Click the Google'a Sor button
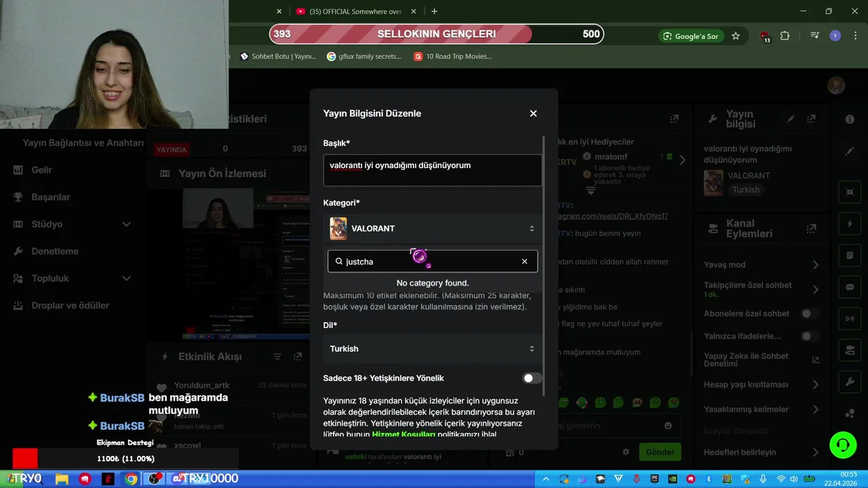Image resolution: width=868 pixels, height=488 pixels. 691,36
